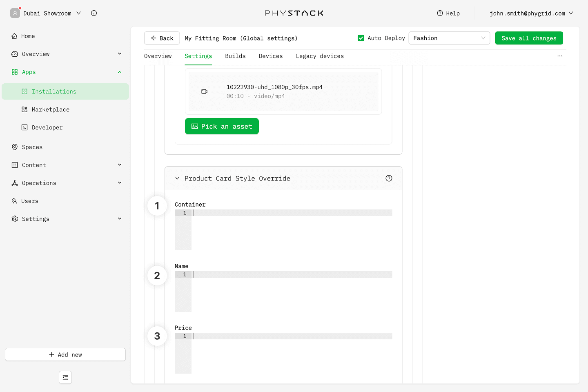This screenshot has width=588, height=392.
Task: Open the Dubai Showroom tenant dropdown
Action: (x=52, y=13)
